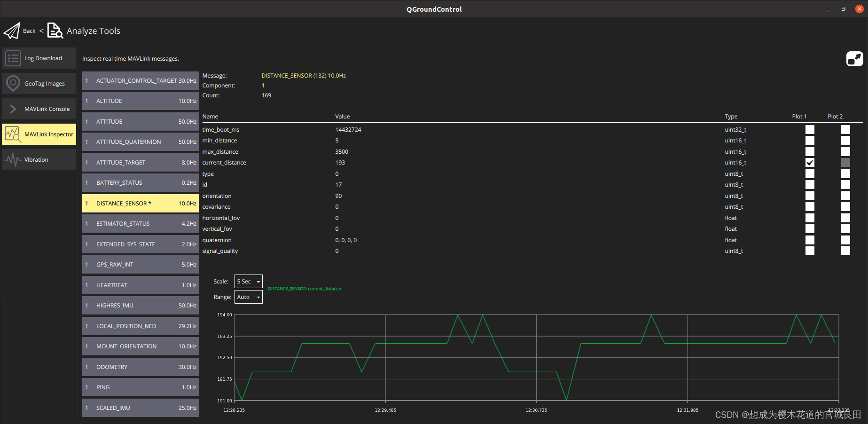
Task: Click the Log Download list icon
Action: pyautogui.click(x=13, y=58)
